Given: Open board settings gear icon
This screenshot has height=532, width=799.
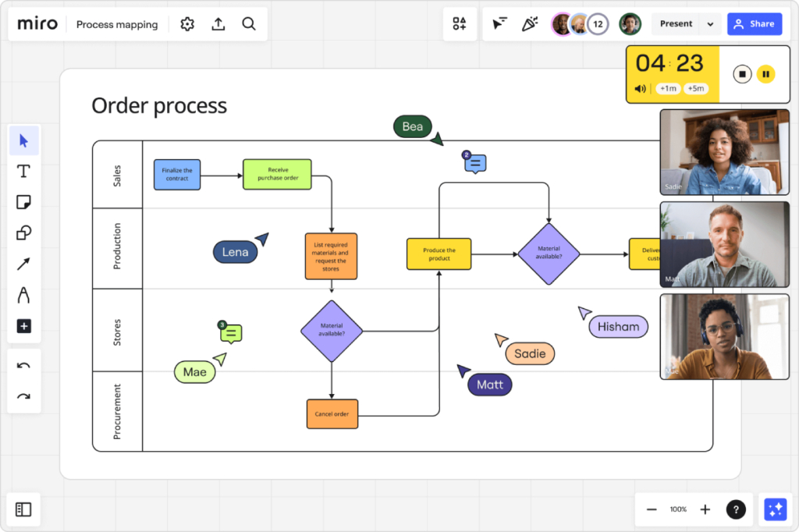Looking at the screenshot, I should (x=187, y=24).
